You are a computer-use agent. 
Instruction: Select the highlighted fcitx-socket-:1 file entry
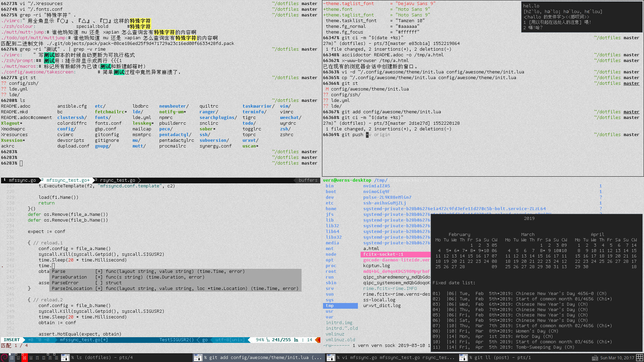383,254
